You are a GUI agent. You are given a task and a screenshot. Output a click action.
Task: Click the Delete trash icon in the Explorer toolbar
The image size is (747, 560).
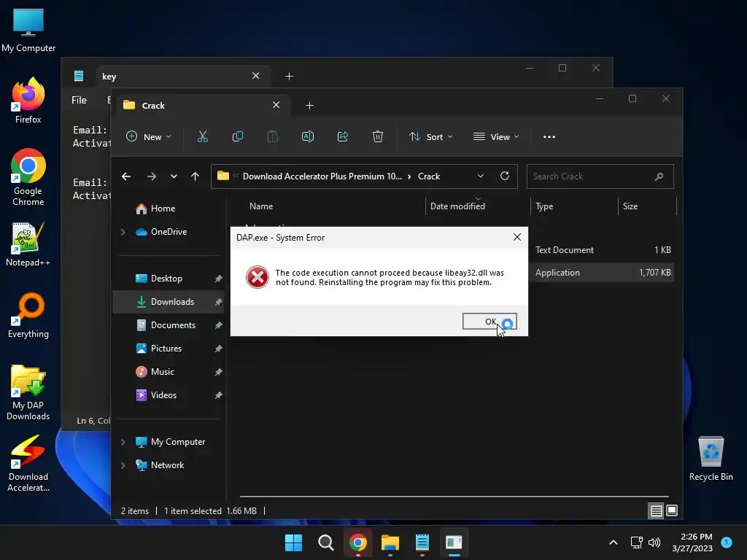(378, 136)
